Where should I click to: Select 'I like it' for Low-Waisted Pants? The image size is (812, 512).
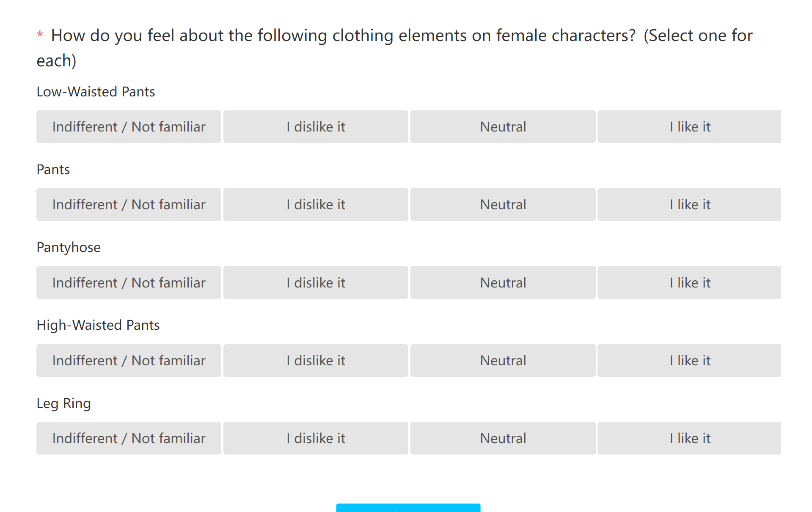689,127
